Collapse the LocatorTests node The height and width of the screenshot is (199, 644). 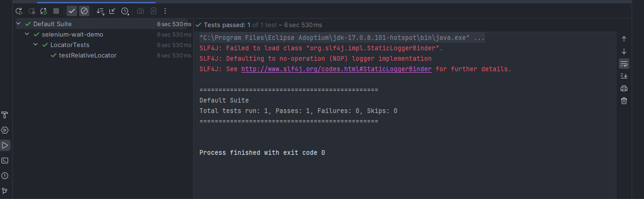pos(36,45)
